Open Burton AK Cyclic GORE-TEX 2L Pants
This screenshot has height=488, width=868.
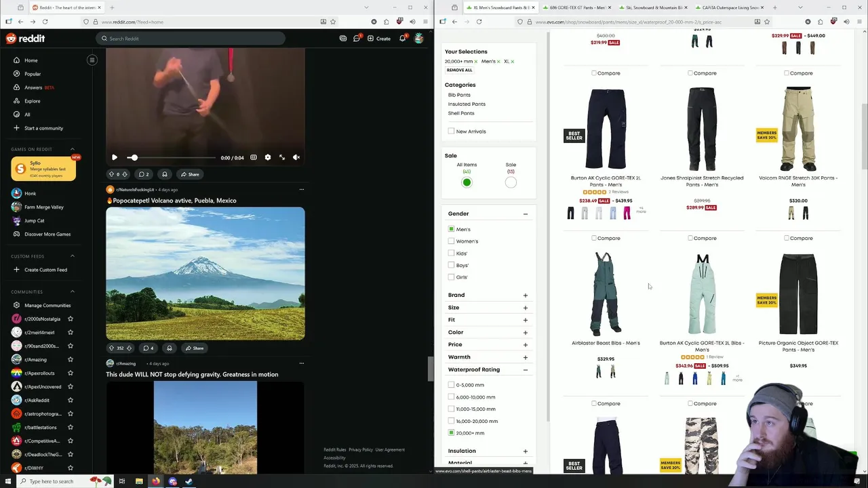pos(606,181)
